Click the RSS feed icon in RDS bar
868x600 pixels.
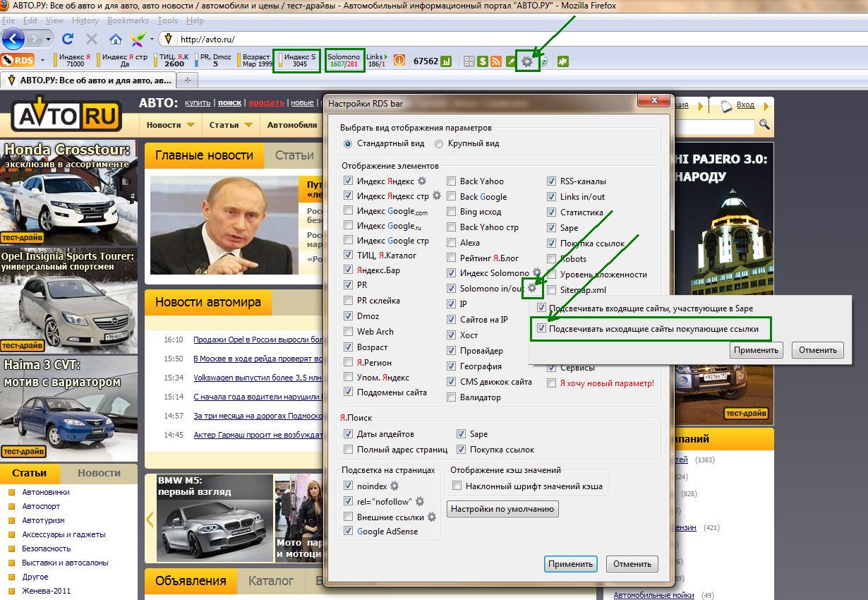point(496,61)
